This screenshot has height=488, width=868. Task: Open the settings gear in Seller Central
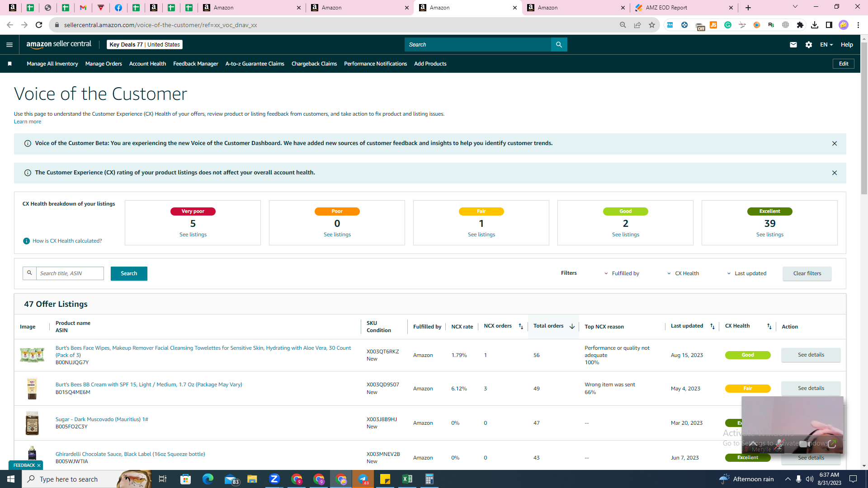coord(809,45)
